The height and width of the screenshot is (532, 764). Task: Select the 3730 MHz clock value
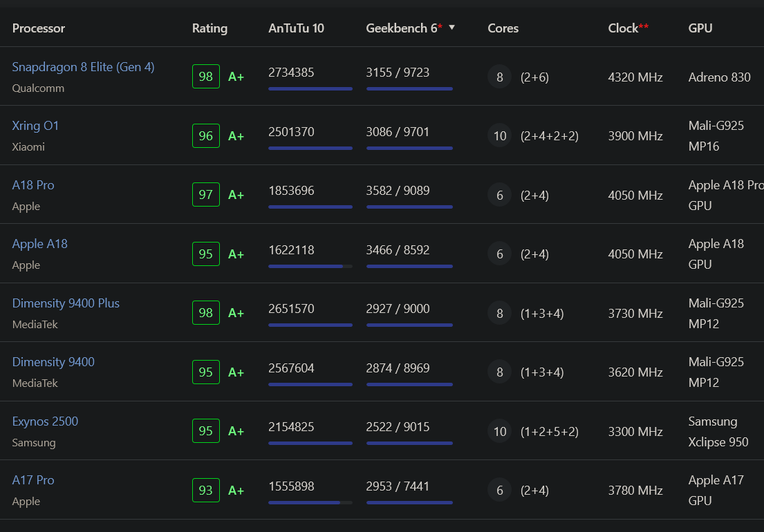pos(635,314)
